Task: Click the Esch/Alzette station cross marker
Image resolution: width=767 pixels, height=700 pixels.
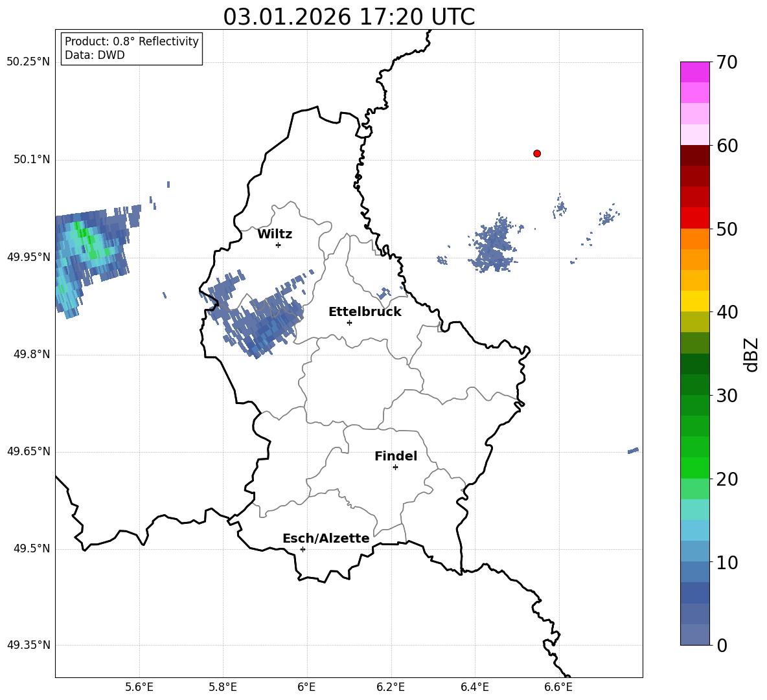Action: 303,549
